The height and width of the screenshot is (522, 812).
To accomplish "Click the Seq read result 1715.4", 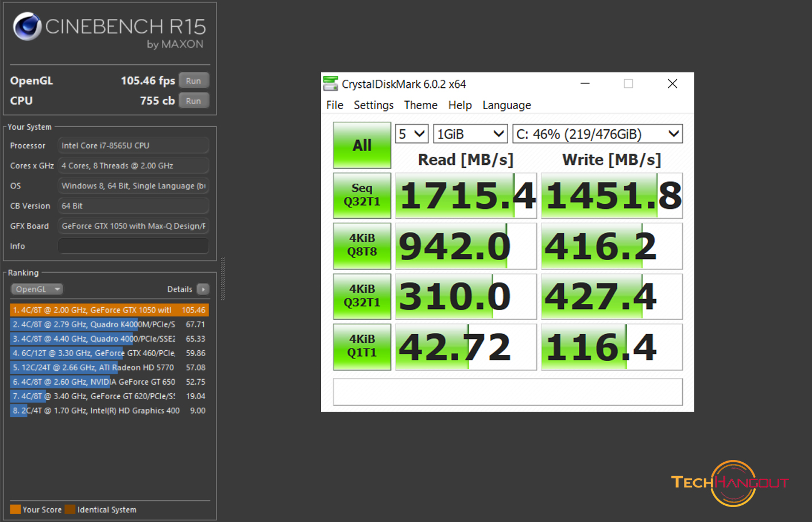I will [466, 195].
